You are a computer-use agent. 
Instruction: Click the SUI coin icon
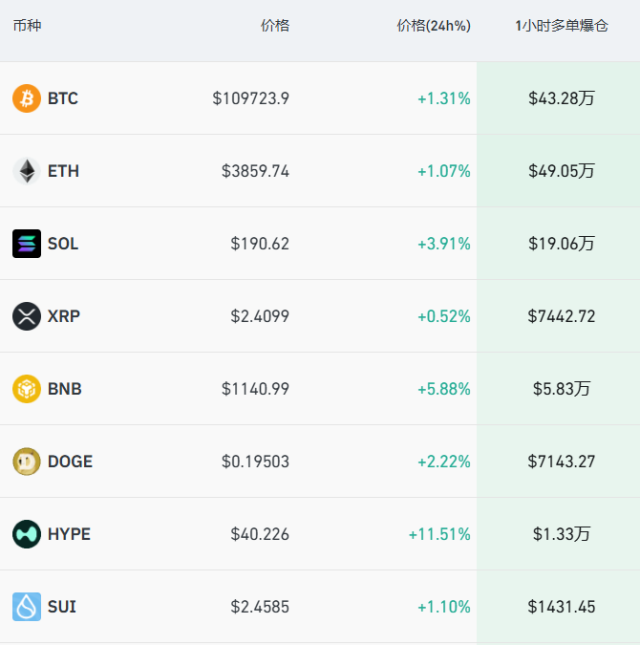coord(26,607)
